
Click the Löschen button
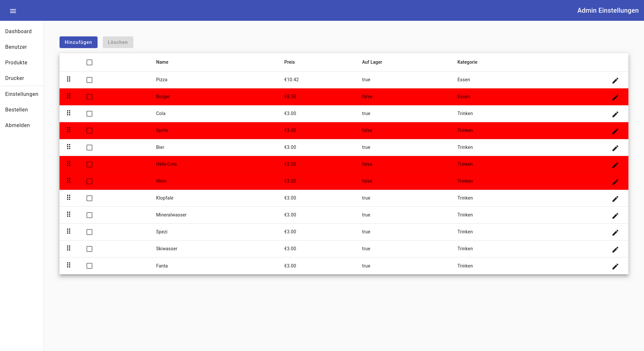pyautogui.click(x=118, y=42)
